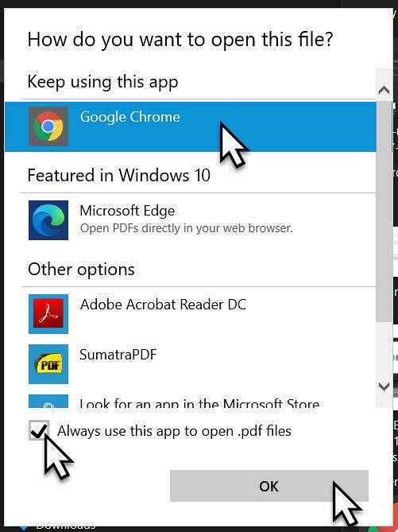
Task: Select SumatraPDF as the opening app
Action: pyautogui.click(x=190, y=364)
